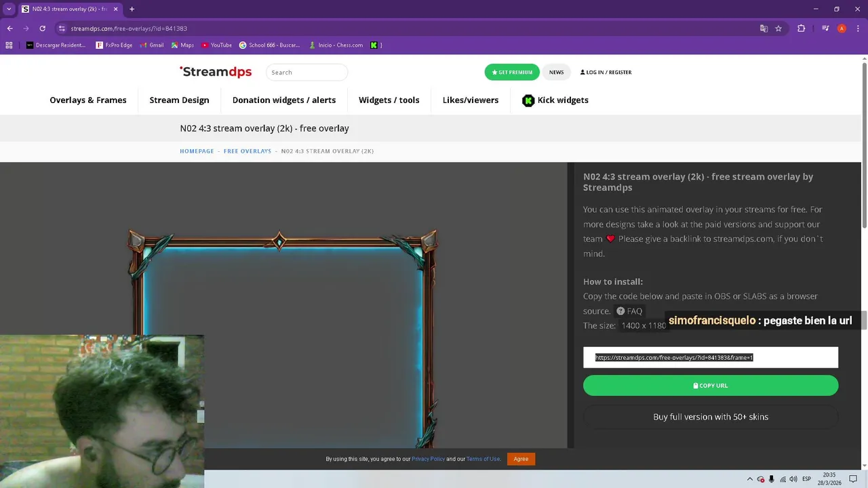The image size is (868, 488).
Task: Click the page vertical scrollbar
Action: click(x=865, y=144)
